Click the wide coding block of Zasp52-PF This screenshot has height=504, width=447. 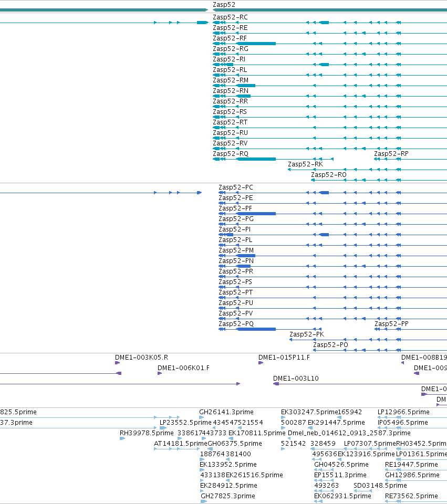coord(256,214)
